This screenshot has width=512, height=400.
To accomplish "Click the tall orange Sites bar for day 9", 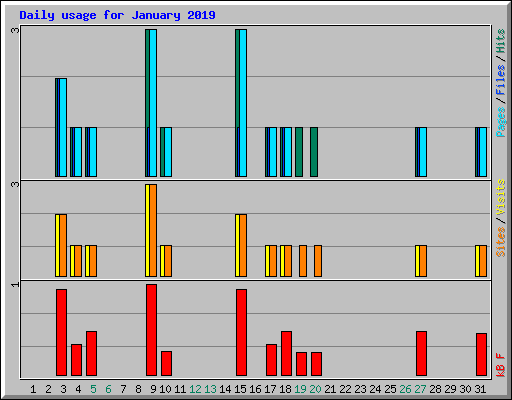I will click(153, 230).
